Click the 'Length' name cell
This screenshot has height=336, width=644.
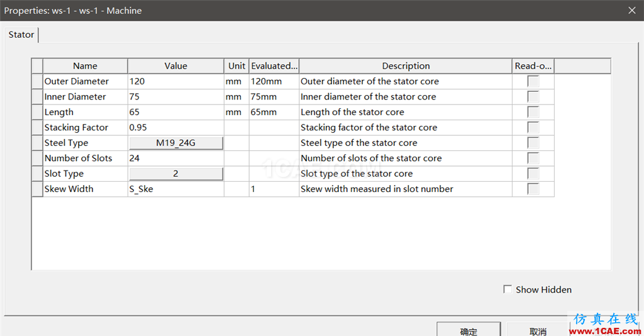(x=86, y=112)
